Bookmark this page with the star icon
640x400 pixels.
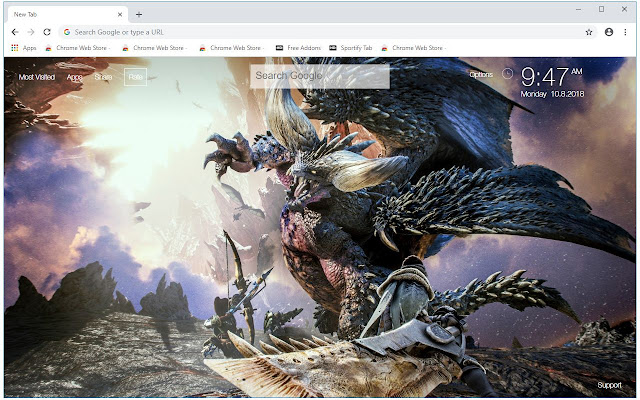click(x=589, y=32)
